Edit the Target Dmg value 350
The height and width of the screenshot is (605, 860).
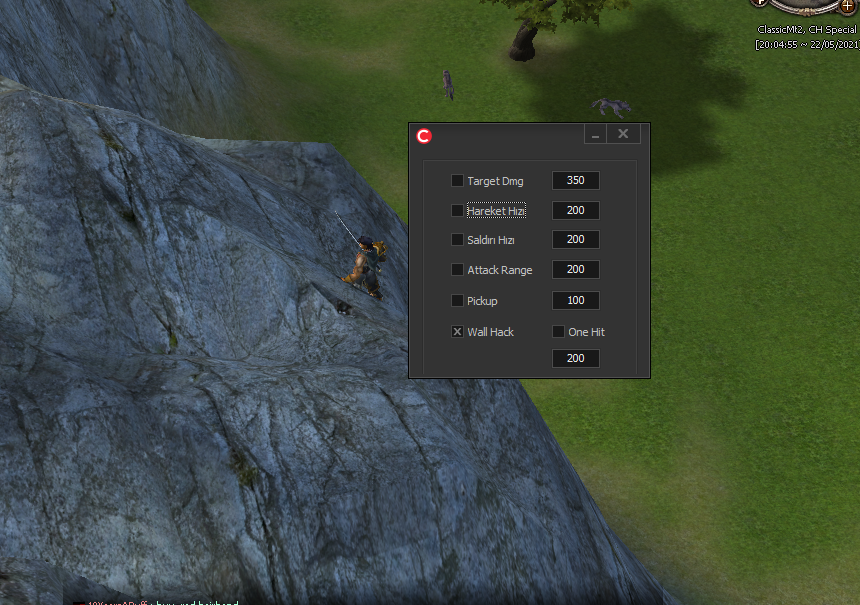click(x=575, y=180)
